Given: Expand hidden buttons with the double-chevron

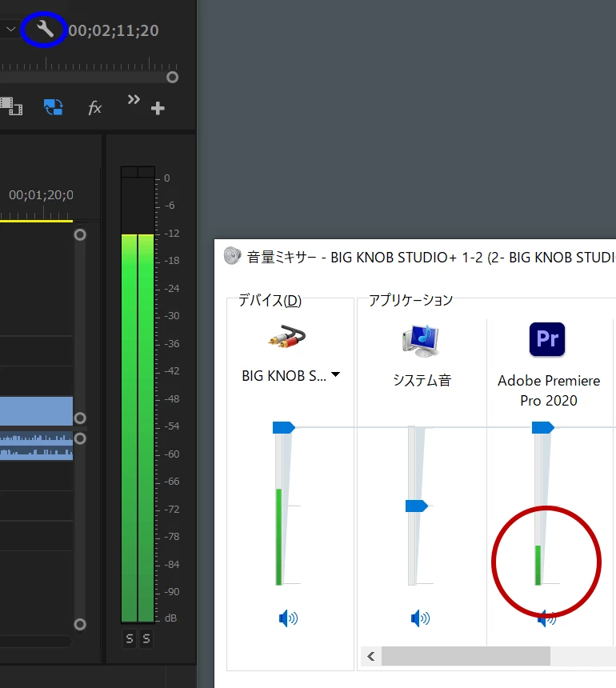Looking at the screenshot, I should pyautogui.click(x=134, y=100).
